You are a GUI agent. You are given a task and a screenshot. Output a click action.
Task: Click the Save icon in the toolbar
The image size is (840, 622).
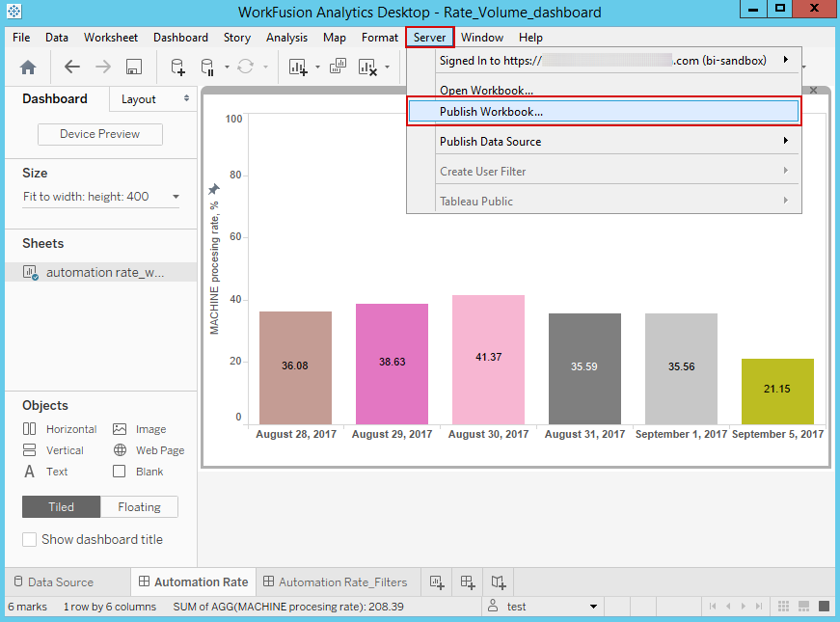coord(133,67)
